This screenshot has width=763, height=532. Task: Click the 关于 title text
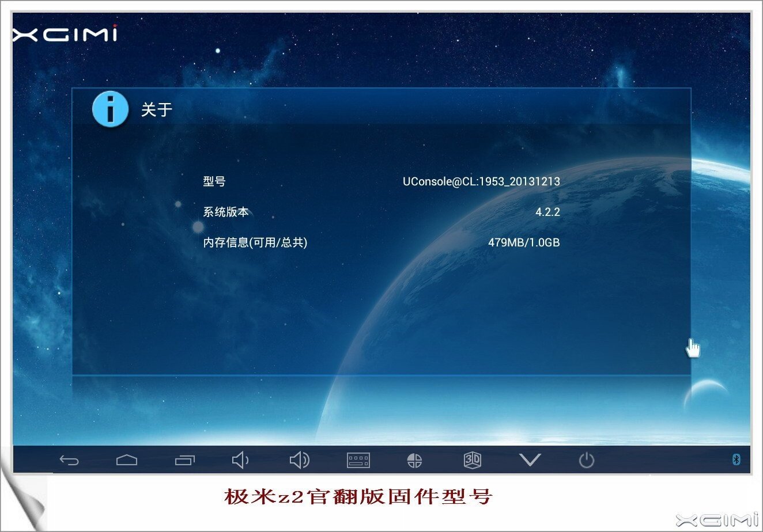[x=157, y=109]
